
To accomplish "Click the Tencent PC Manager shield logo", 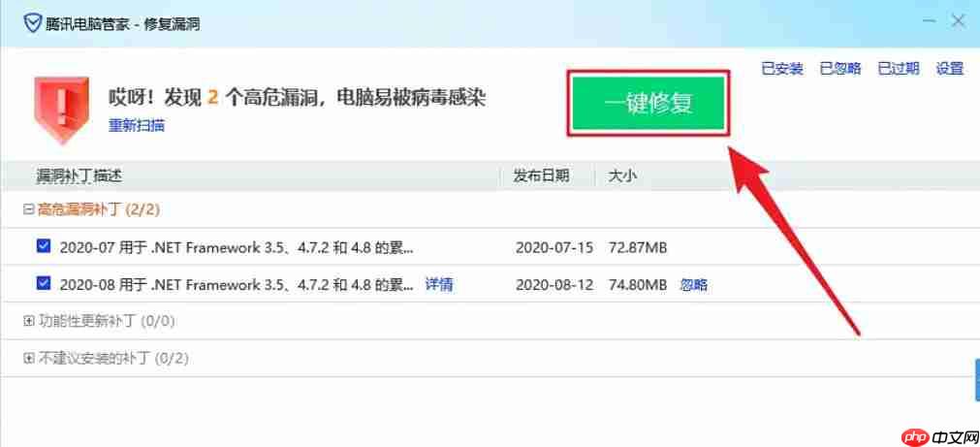I will click(x=31, y=24).
